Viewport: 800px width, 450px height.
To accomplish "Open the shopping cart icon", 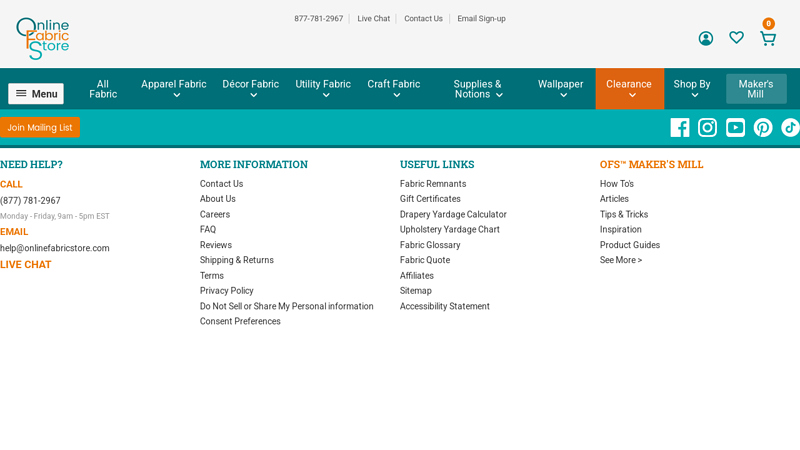I will point(767,38).
